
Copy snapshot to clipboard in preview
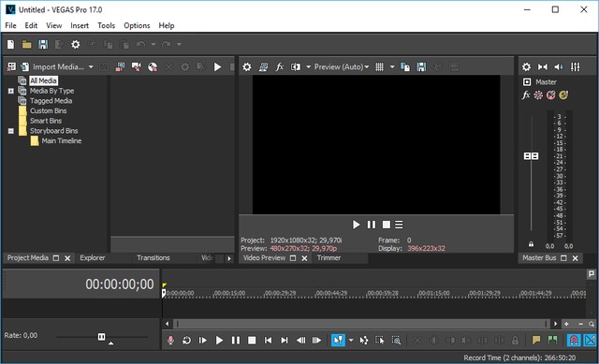click(x=405, y=67)
